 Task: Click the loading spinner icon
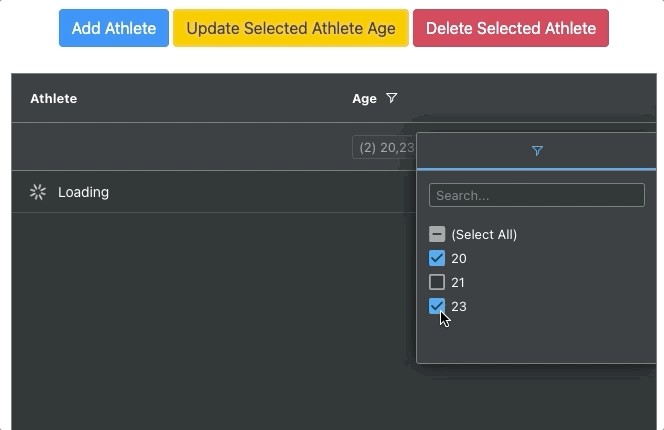[x=38, y=192]
